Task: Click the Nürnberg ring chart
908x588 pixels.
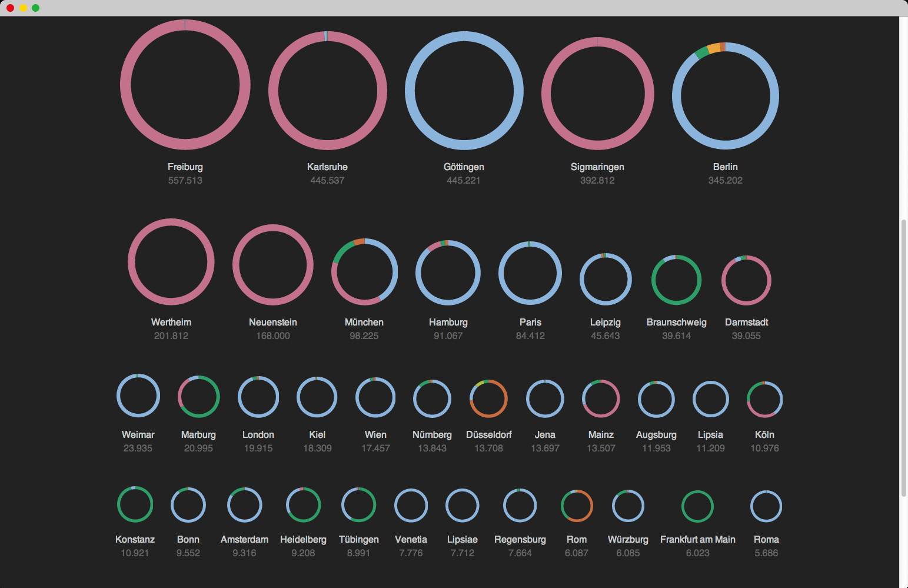Action: pos(433,398)
